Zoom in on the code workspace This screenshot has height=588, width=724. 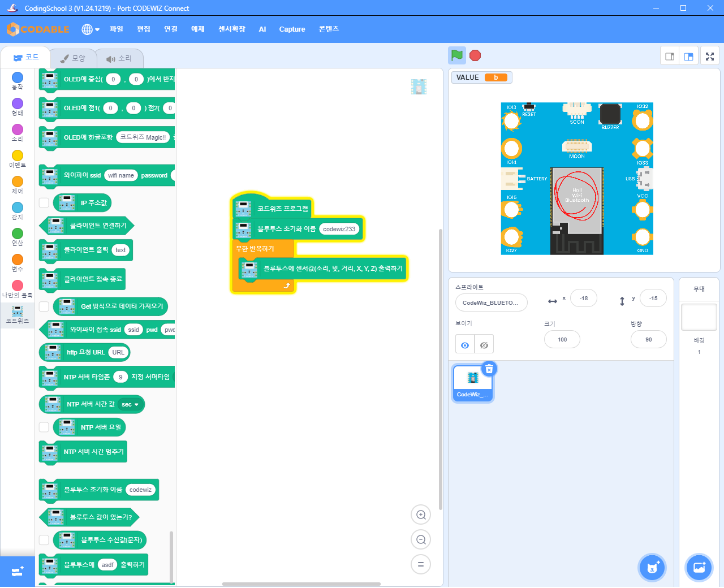pos(421,515)
